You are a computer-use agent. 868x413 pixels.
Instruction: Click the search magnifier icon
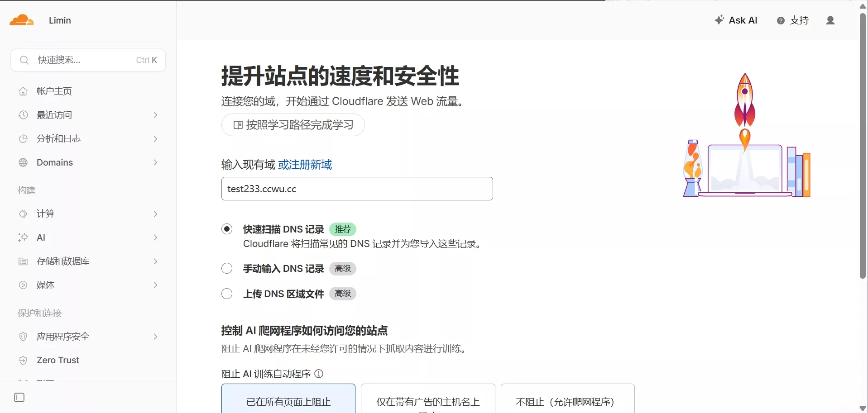[x=24, y=60]
